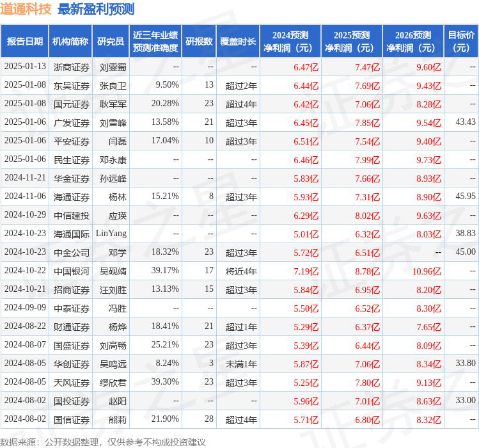Select the 国投证券 institution cell
479x448 pixels.
coord(72,401)
